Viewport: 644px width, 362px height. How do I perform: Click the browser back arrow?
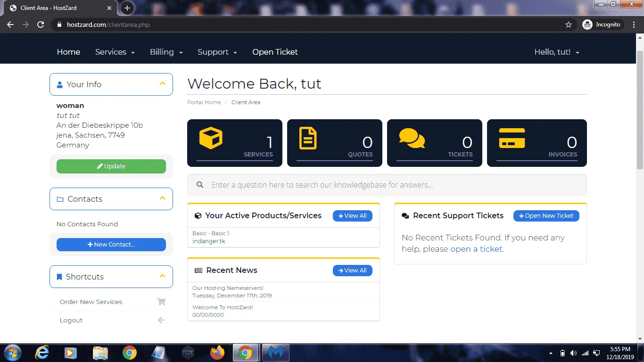pos(10,25)
